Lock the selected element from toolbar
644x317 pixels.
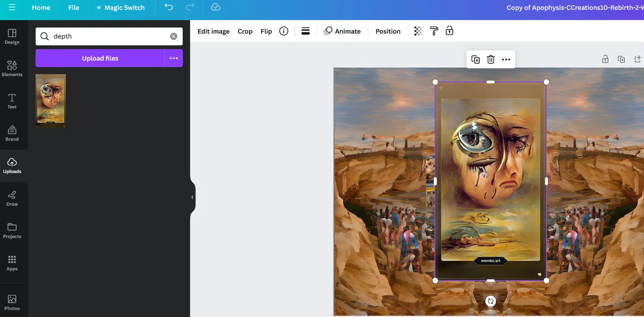(x=450, y=31)
